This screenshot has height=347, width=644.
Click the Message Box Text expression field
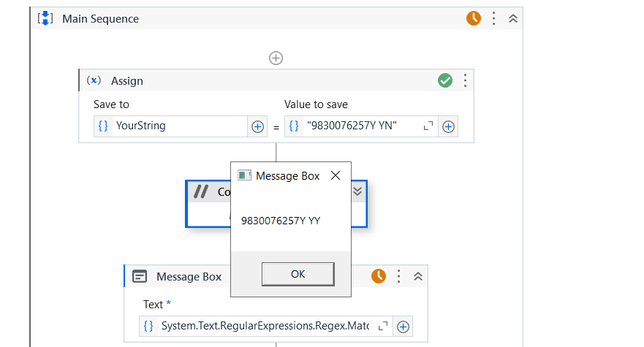click(263, 326)
